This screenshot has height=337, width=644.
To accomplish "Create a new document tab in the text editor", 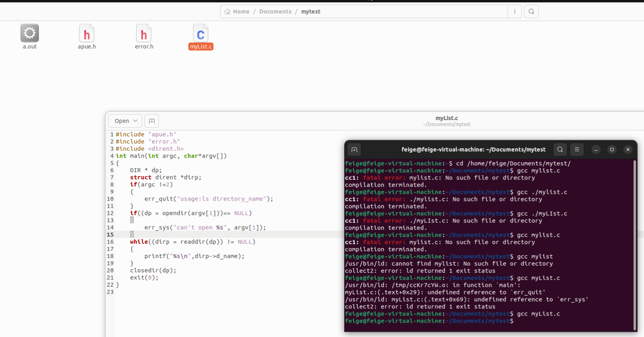I will click(x=152, y=121).
